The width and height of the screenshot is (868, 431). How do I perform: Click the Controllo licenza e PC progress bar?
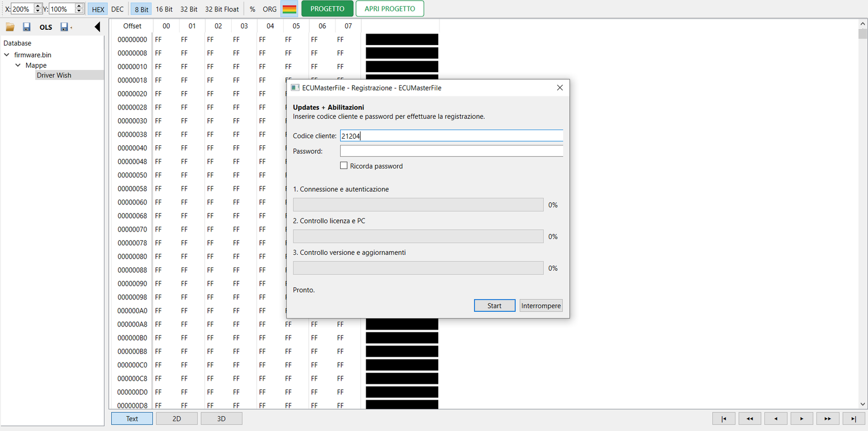tap(418, 236)
